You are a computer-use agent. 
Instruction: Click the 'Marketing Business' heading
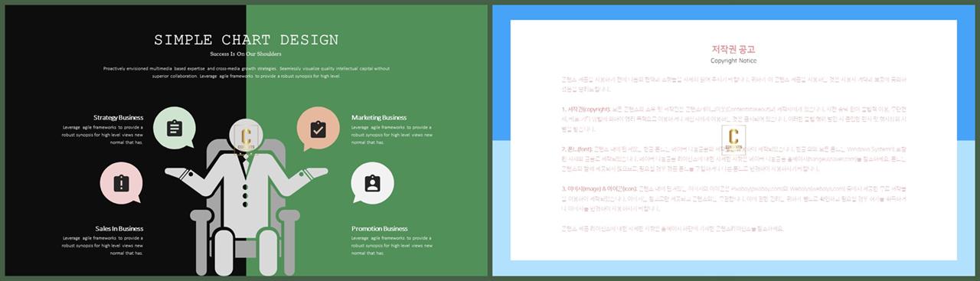[x=379, y=117]
